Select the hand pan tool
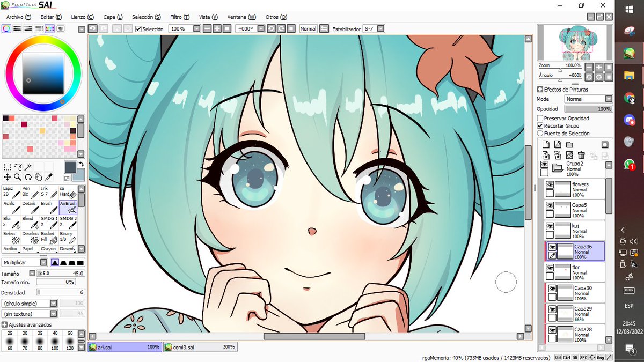This screenshot has height=362, width=644. pos(38,177)
